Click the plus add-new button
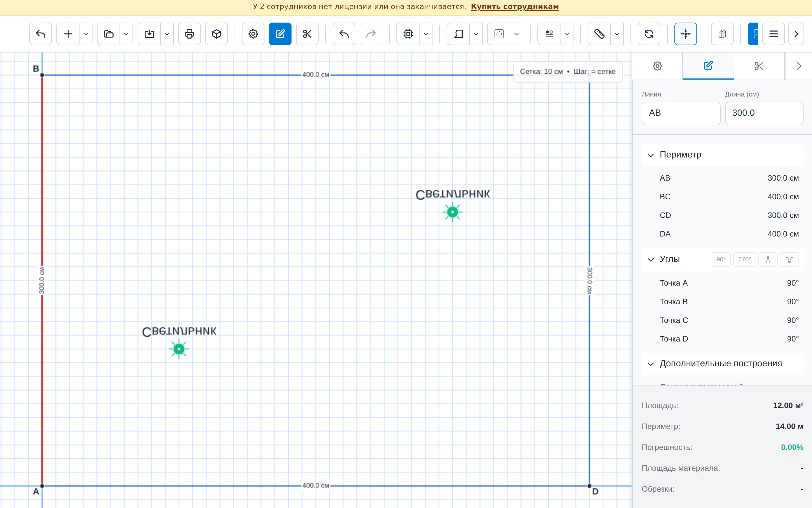Image resolution: width=812 pixels, height=508 pixels. [68, 34]
